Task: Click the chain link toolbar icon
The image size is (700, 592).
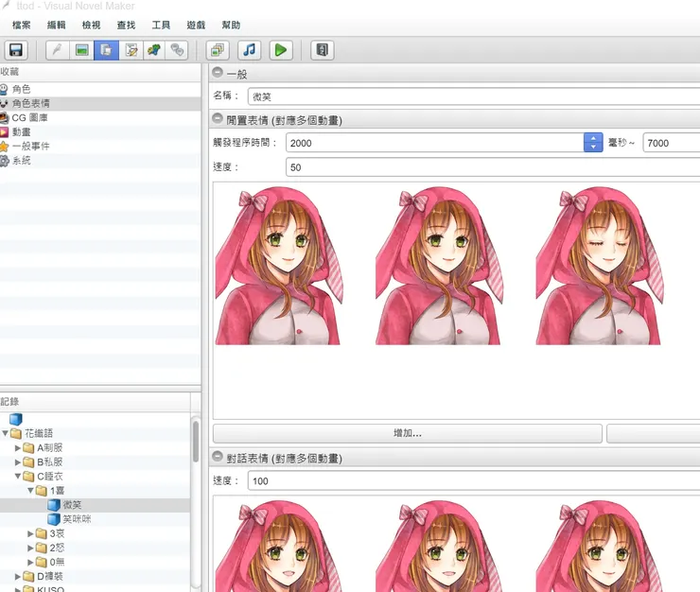Action: point(177,50)
